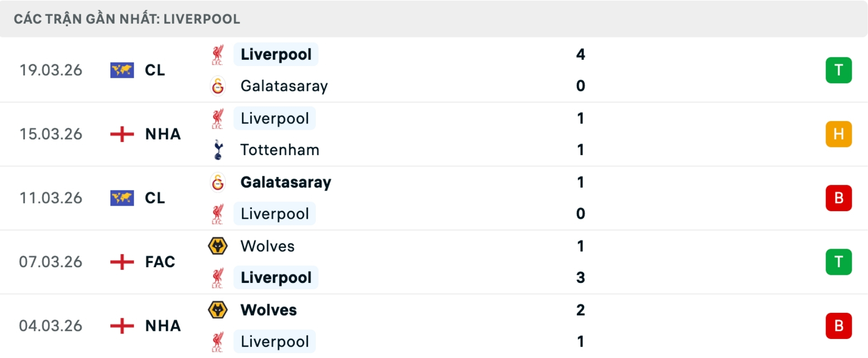The image size is (868, 358).
Task: Click Wolves crest in the 04.03.26 match
Action: (218, 310)
